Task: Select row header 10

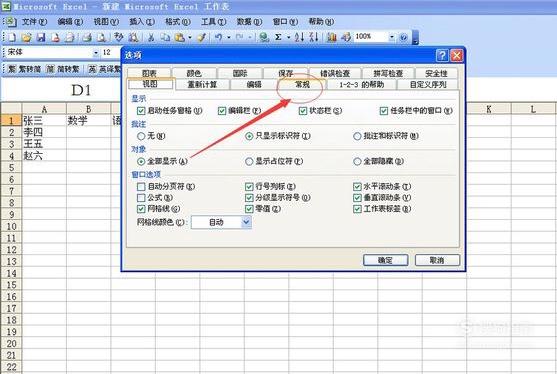Action: tap(11, 226)
